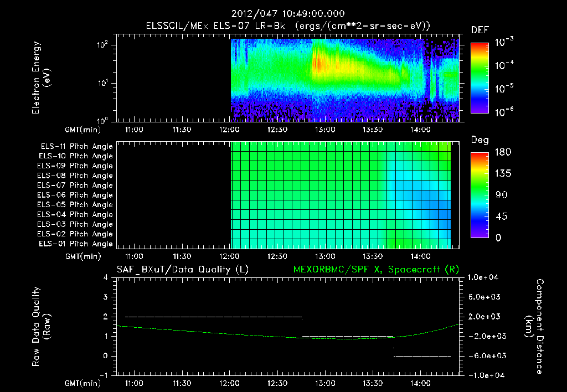This screenshot has width=567, height=392.
Task: Click the DEF color scale bar
Action: (480, 78)
